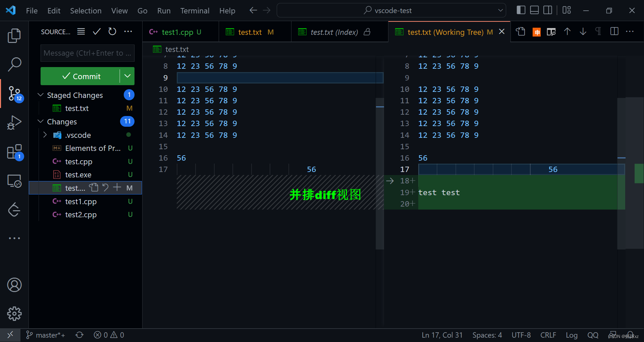Go back navigation arrow
This screenshot has height=342, width=644.
pos(253,10)
